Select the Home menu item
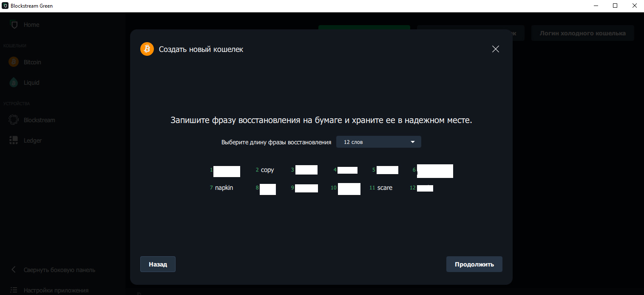Viewport: 644px width, 295px height. point(31,24)
